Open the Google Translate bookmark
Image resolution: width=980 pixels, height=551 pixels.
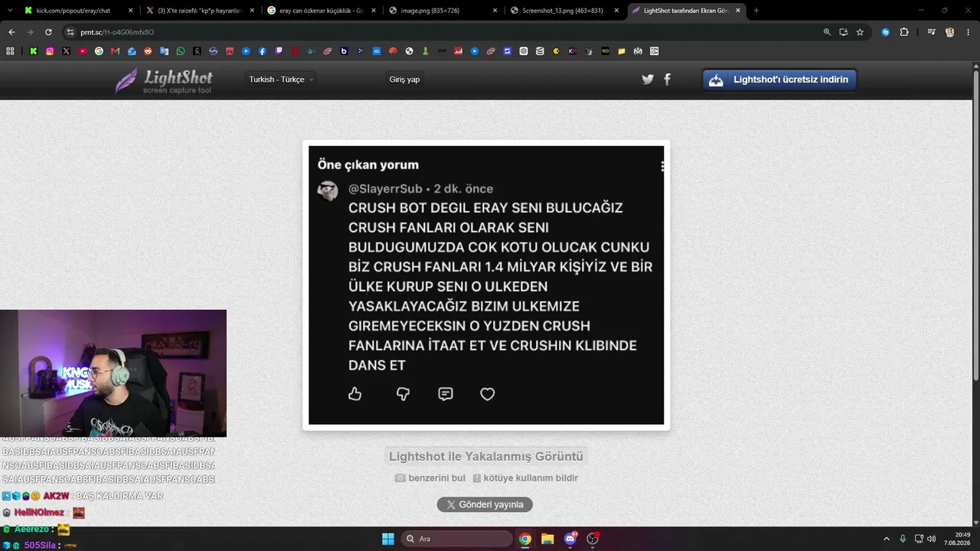pyautogui.click(x=164, y=51)
